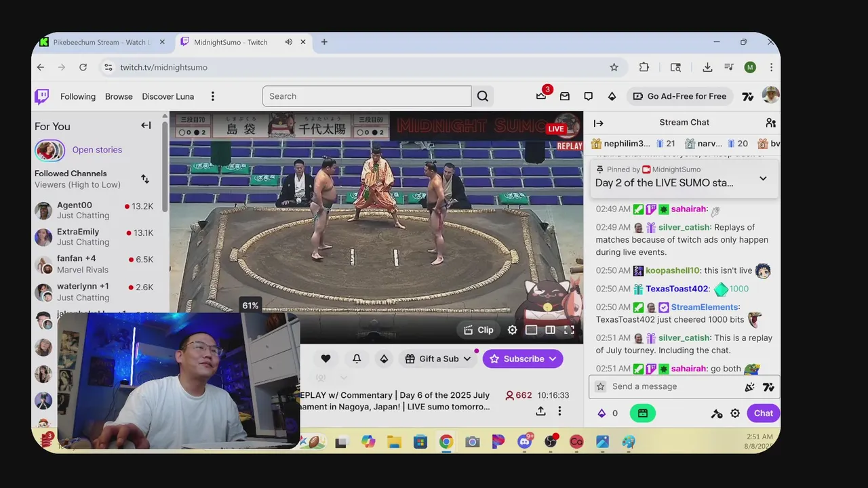Open the 7TV emote menu in chat input
Viewport: 868px width, 488px height.
tap(768, 387)
